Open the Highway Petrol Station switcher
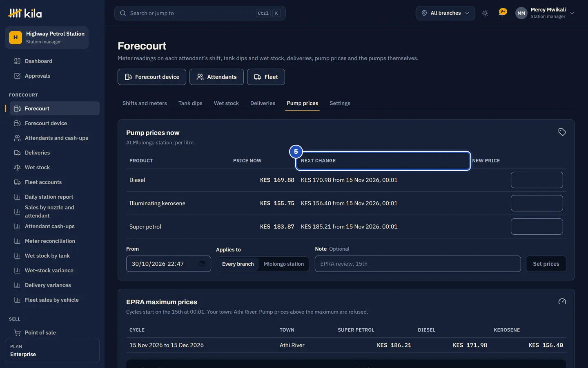 click(x=47, y=38)
